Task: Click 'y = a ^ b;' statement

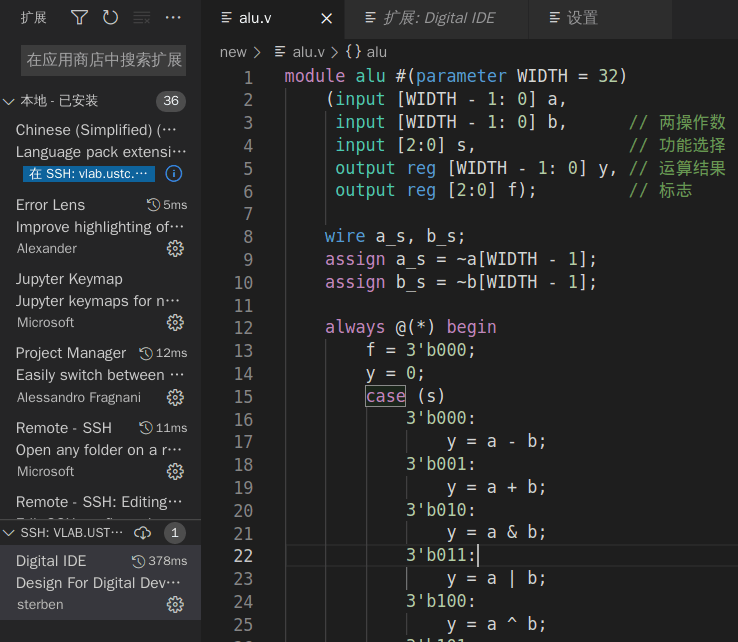Action: pos(496,625)
